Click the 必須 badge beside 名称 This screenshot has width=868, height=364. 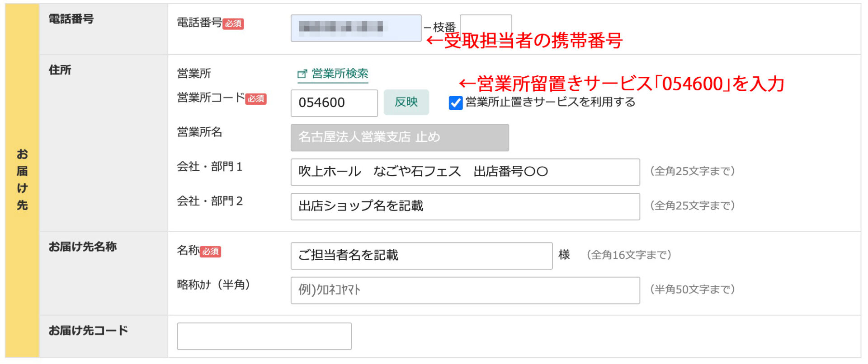[x=210, y=252]
